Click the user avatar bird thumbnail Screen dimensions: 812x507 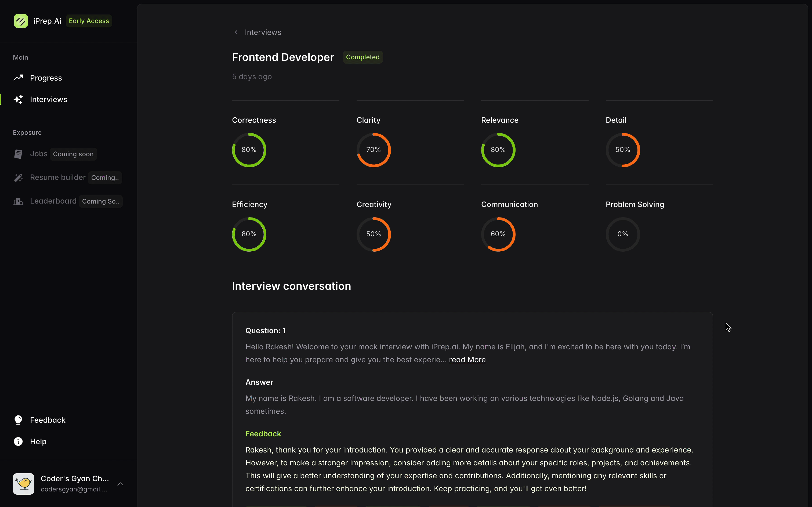(23, 484)
